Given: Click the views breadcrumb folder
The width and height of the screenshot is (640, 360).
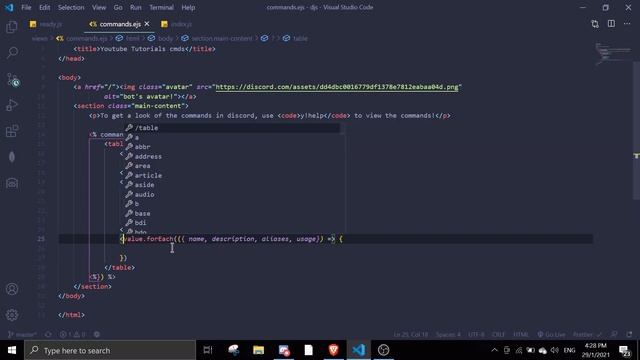Looking at the screenshot, I should [40, 38].
